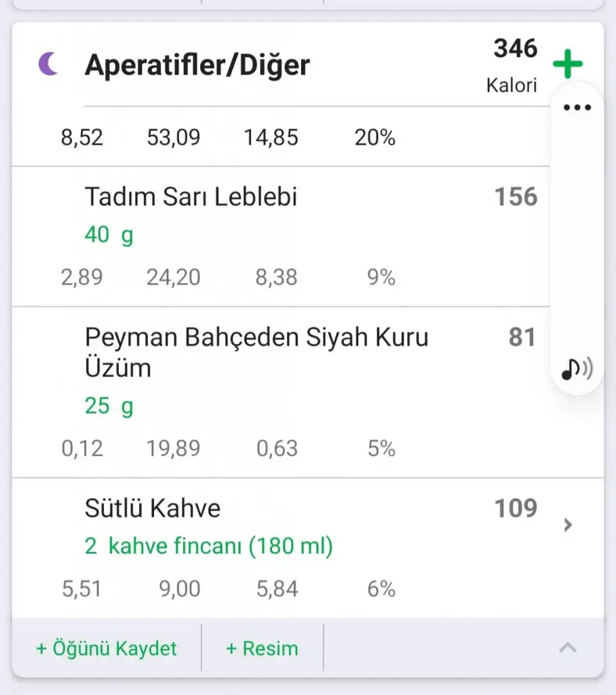Edit the 40 g serving amount
616x695 pixels.
109,236
